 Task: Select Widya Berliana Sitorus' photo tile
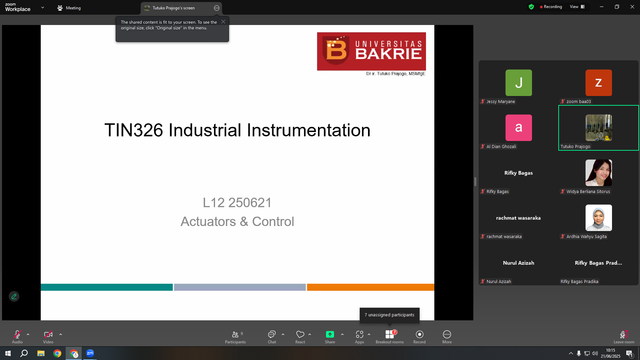pos(598,173)
